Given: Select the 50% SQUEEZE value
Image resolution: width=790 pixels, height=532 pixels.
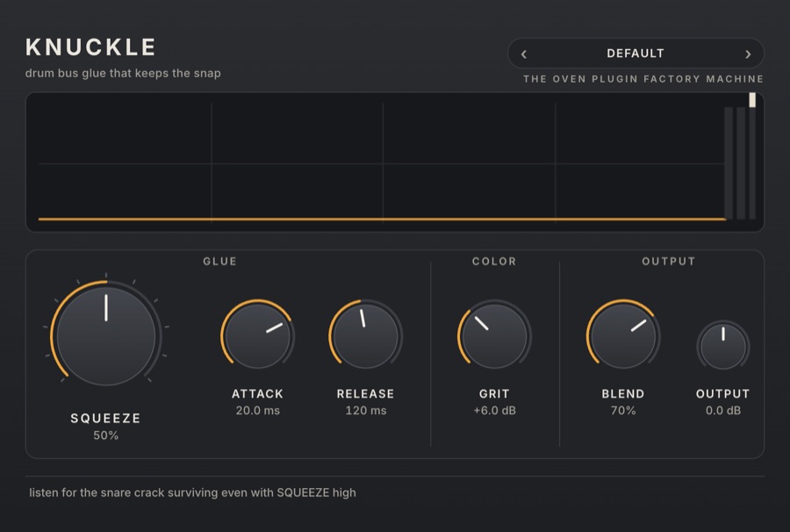Looking at the screenshot, I should pyautogui.click(x=106, y=435).
